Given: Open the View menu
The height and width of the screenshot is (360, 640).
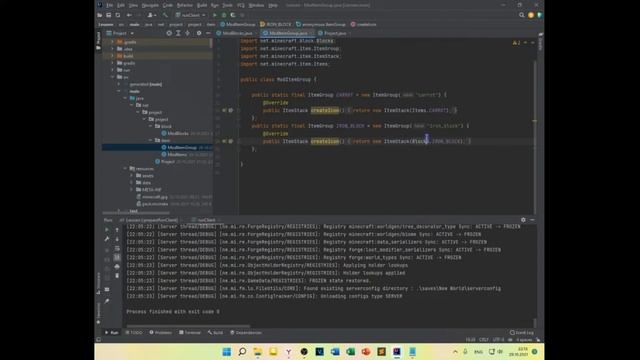Looking at the screenshot, I should (133, 5).
